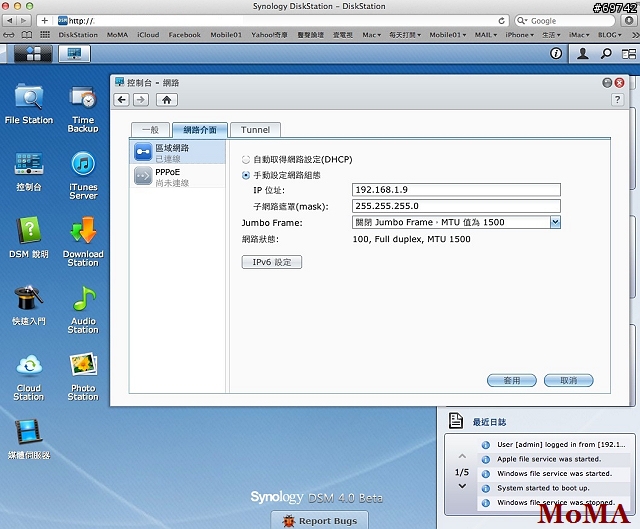Viewport: 640px width, 529px height.
Task: Open DSM 說明 help icon
Action: 29,237
